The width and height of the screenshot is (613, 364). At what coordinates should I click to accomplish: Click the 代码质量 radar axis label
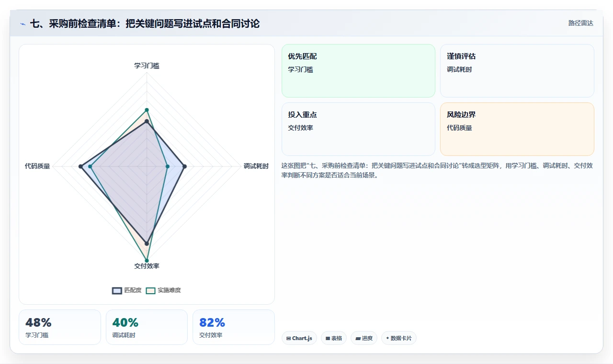pyautogui.click(x=37, y=166)
